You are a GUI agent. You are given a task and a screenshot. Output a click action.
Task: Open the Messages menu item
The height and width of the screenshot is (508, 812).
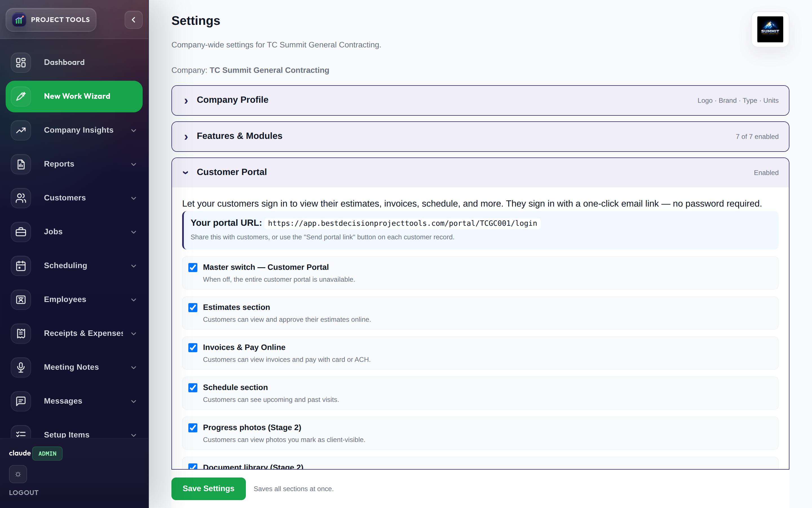pos(74,401)
